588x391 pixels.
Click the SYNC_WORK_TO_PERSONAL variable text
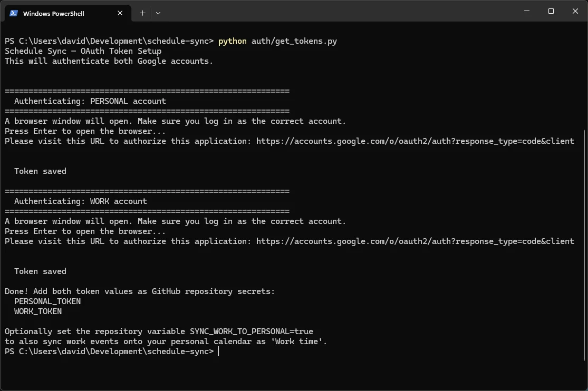click(x=250, y=331)
